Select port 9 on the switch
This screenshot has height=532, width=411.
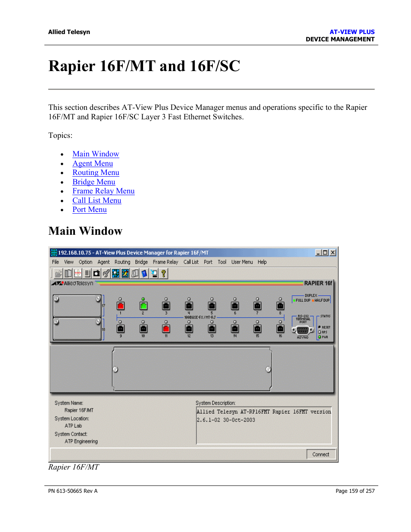point(120,329)
